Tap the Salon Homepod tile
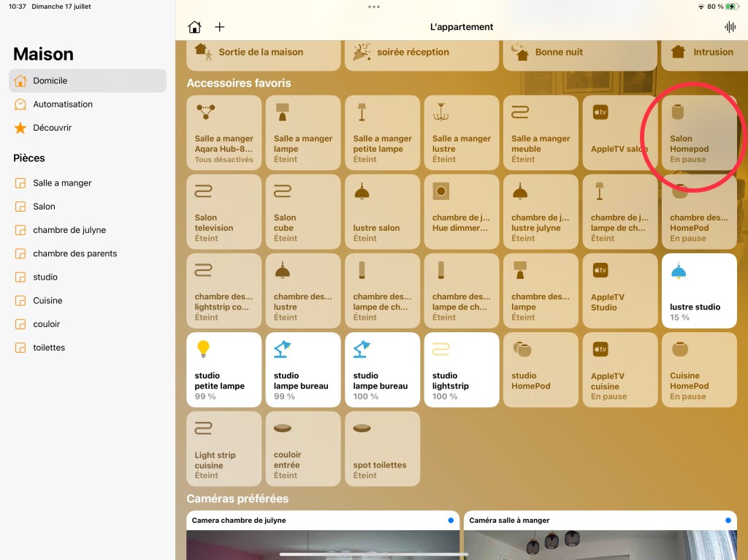 [698, 132]
